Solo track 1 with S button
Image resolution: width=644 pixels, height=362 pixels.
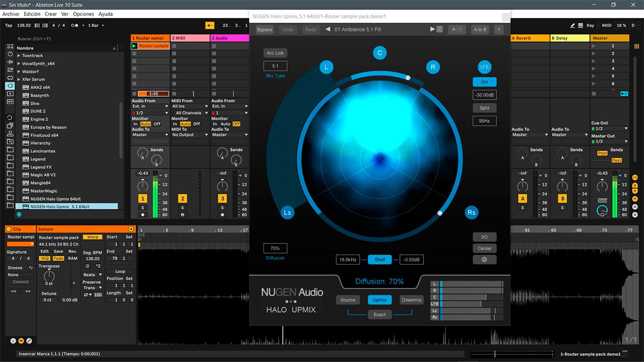pyautogui.click(x=142, y=208)
